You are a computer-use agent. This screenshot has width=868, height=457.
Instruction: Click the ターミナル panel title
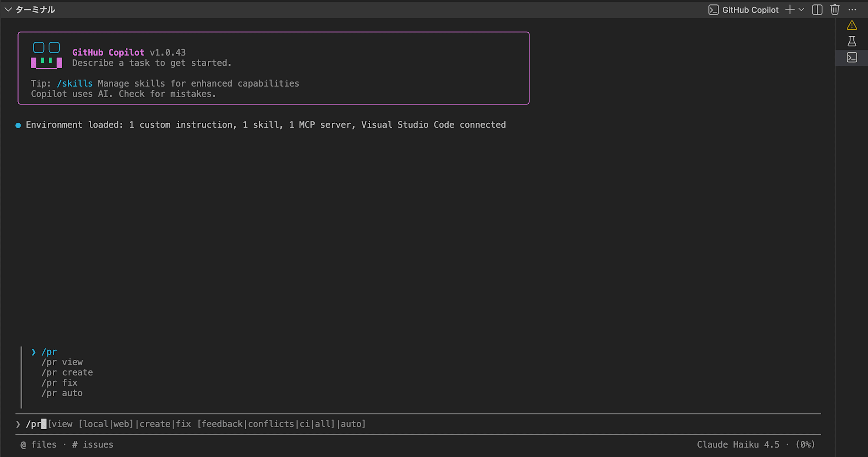tap(35, 10)
